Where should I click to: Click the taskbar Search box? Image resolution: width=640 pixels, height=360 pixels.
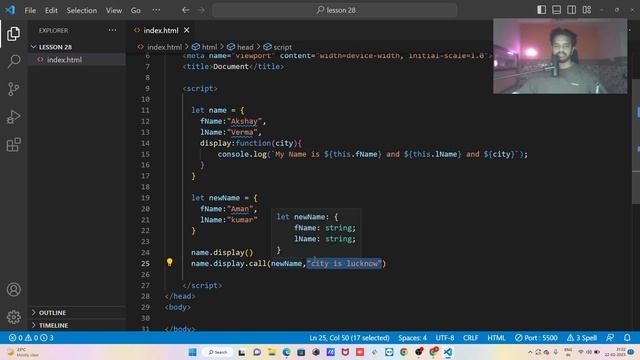pos(218,352)
